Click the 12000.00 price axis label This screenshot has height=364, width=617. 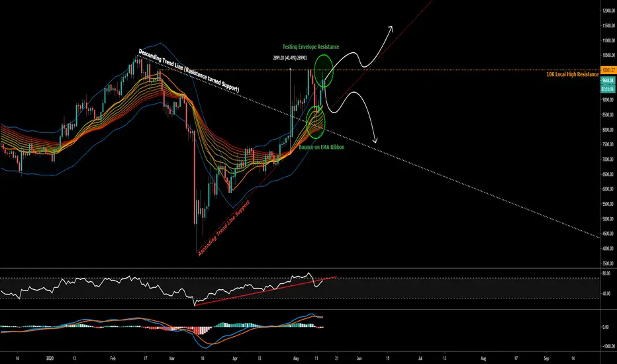coord(608,11)
